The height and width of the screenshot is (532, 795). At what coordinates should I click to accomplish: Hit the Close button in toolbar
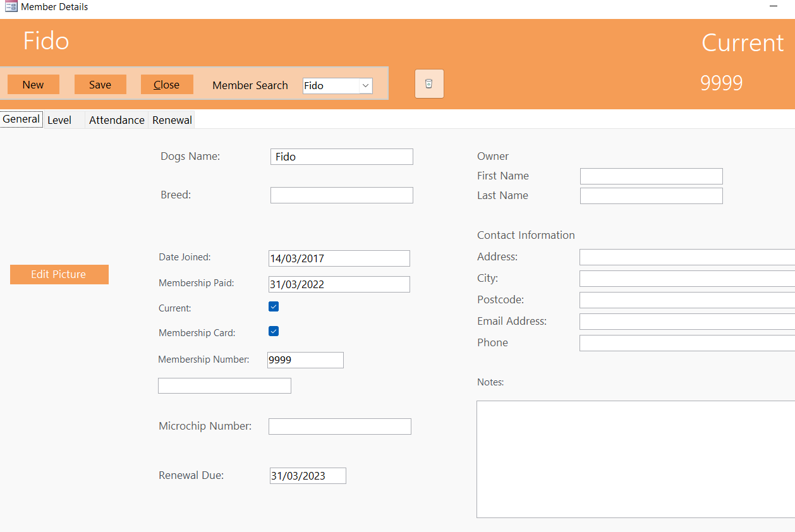coord(167,85)
